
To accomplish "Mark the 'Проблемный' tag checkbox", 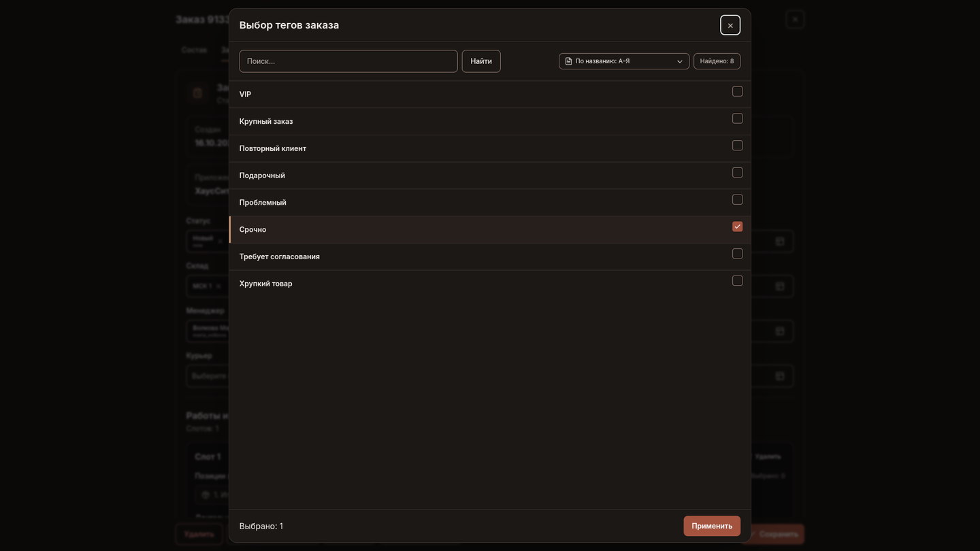I will tap(737, 200).
